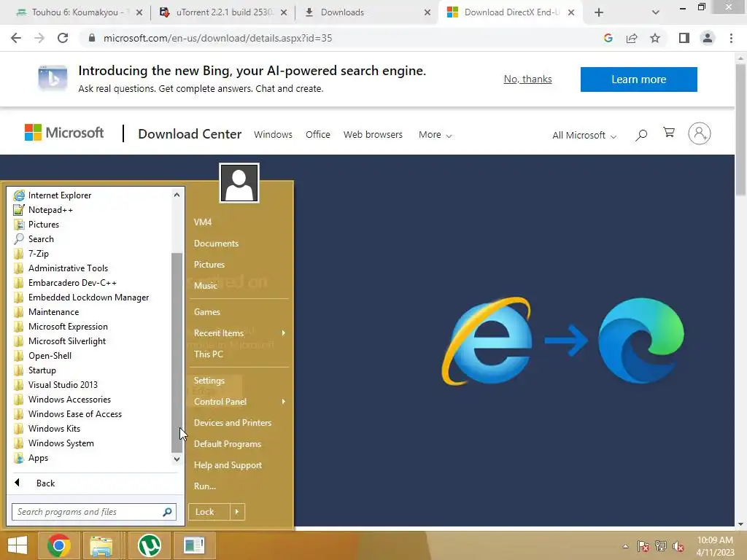Image resolution: width=747 pixels, height=560 pixels.
Task: Open uTorrent from the taskbar
Action: pos(149,545)
